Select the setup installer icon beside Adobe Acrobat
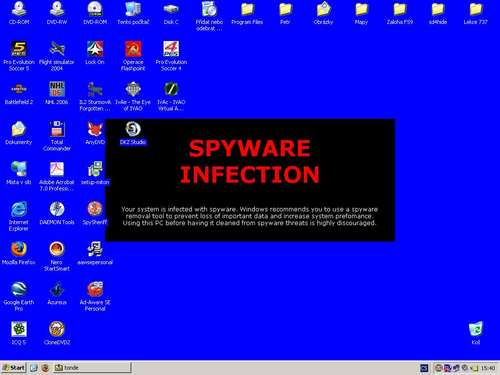The width and height of the screenshot is (500, 375). coord(95,169)
